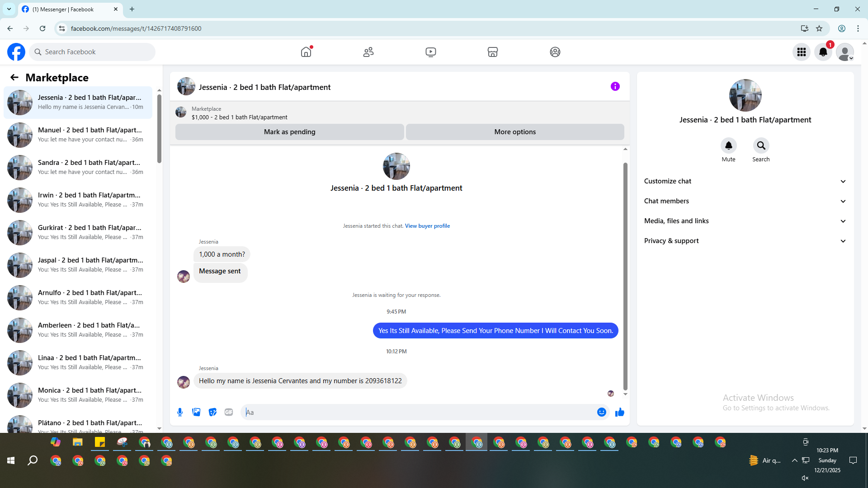The image size is (868, 488).
Task: Open the Friends icon in top navigation
Action: [368, 52]
